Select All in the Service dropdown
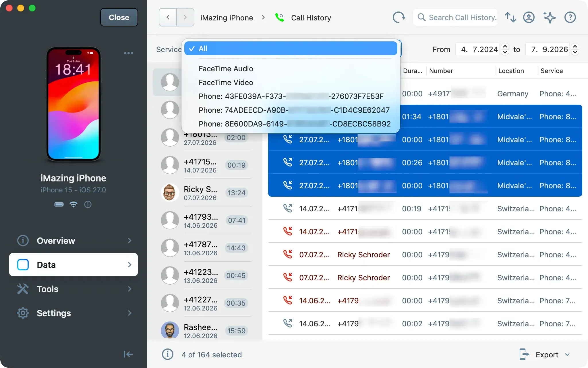588x368 pixels. [x=291, y=49]
